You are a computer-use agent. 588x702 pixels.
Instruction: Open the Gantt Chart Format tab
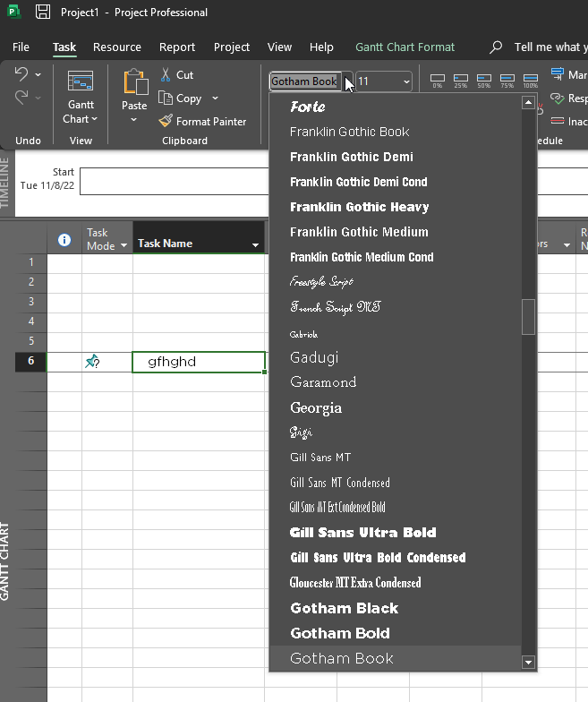click(x=405, y=47)
